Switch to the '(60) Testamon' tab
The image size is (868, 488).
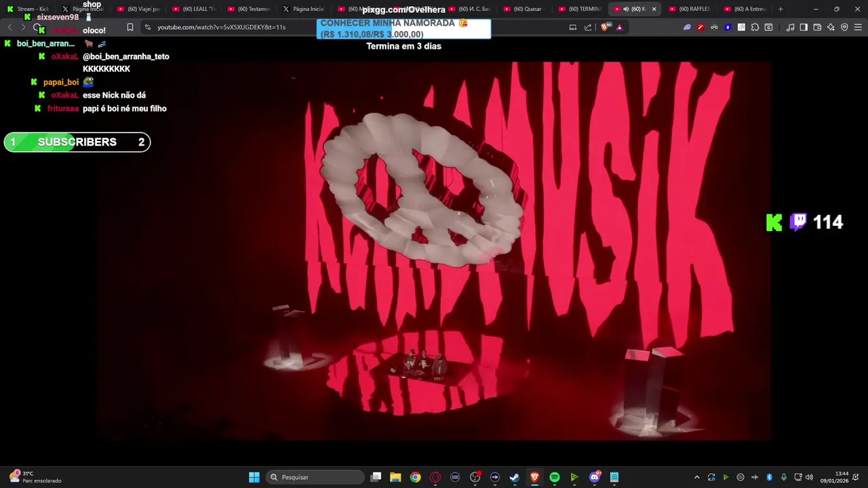pyautogui.click(x=249, y=9)
